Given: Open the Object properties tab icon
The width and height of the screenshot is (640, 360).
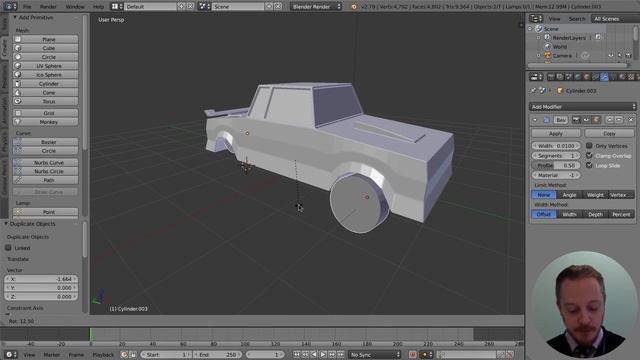Looking at the screenshot, I should (x=587, y=77).
